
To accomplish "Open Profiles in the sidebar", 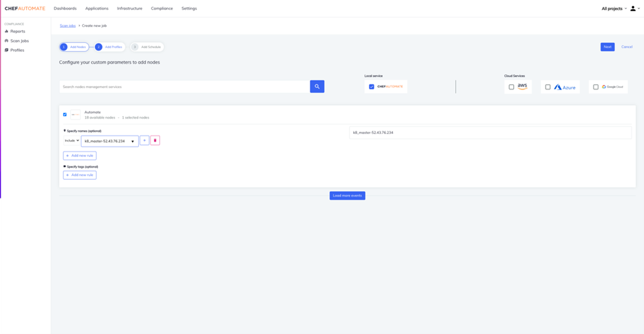I will coord(17,50).
